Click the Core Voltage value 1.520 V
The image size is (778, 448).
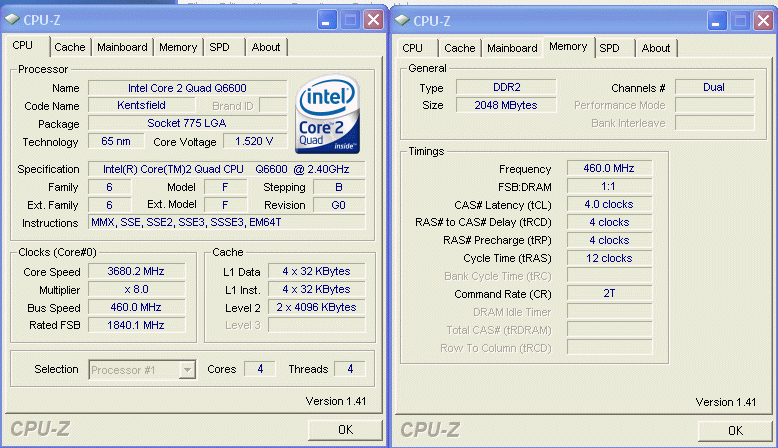(255, 141)
